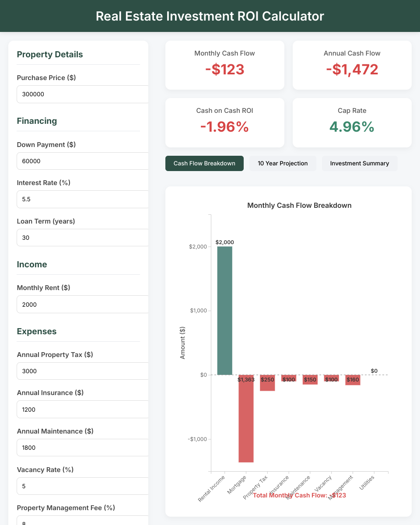Click the Purchase Price input field

tap(83, 94)
